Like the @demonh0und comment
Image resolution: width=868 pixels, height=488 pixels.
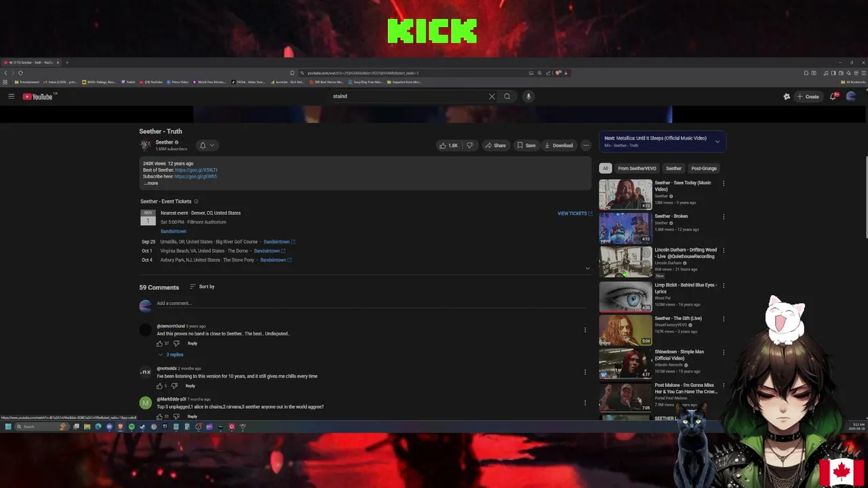[159, 344]
